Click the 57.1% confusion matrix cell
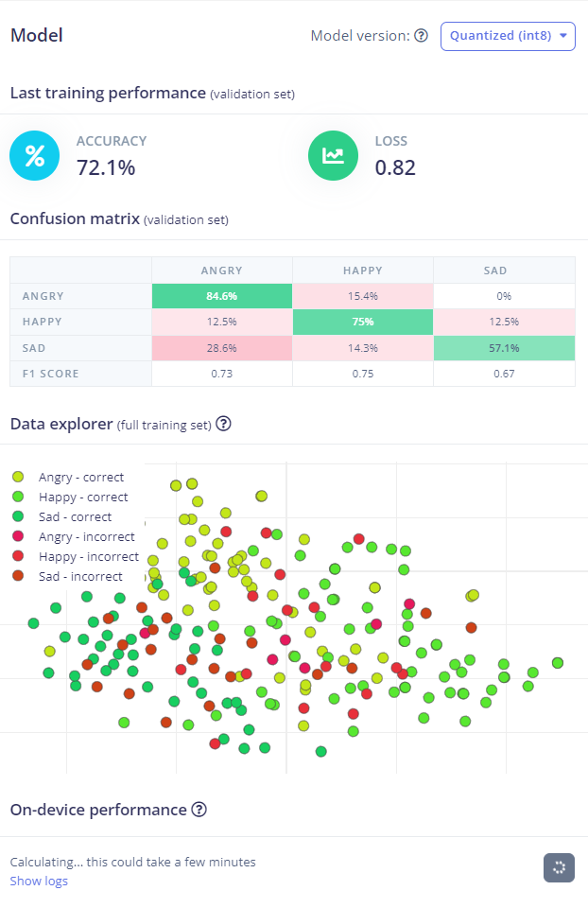 click(504, 348)
